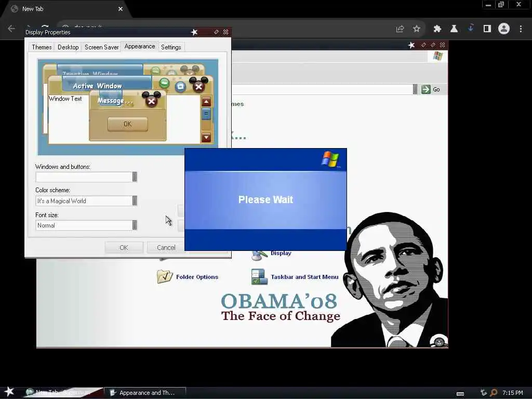532x399 pixels.
Task: Select New Tab Chromium taskbar button
Action: coord(62,393)
